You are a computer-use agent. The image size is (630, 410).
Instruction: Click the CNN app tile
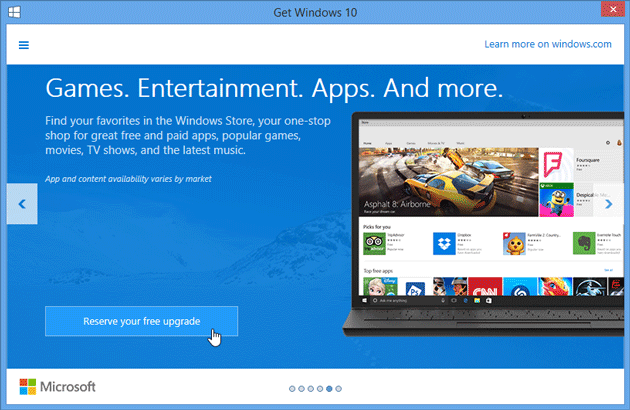pos(485,287)
